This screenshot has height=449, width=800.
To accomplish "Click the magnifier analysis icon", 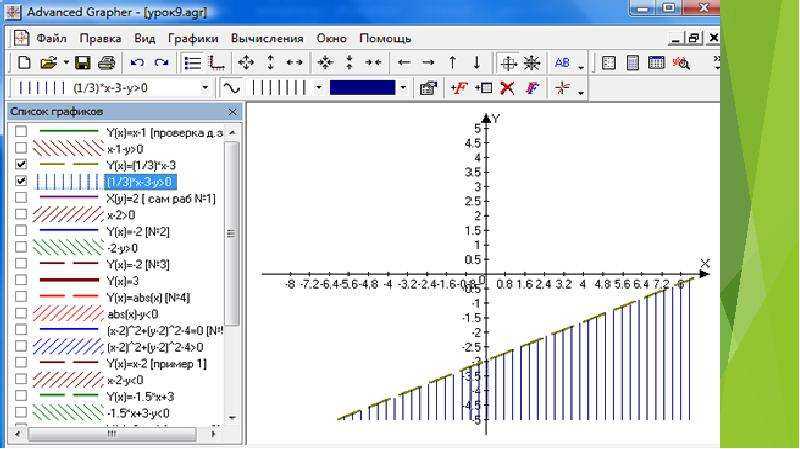I will (681, 63).
